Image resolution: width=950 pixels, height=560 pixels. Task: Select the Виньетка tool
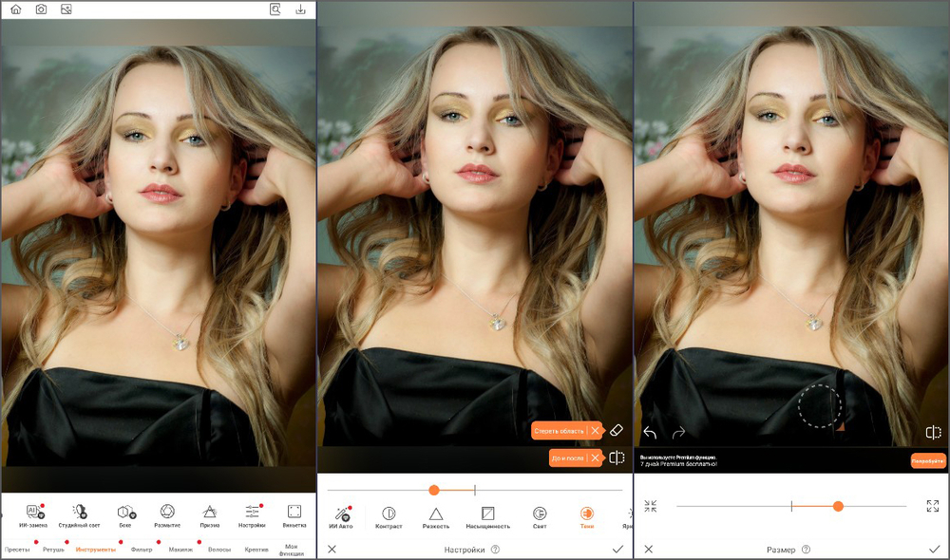pos(294,512)
